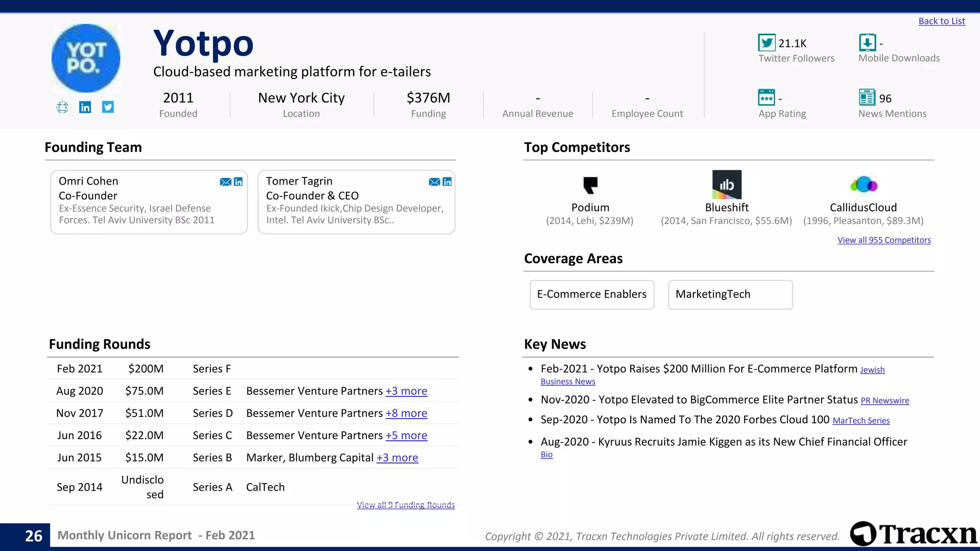
Task: Go Back to List
Action: coord(942,21)
